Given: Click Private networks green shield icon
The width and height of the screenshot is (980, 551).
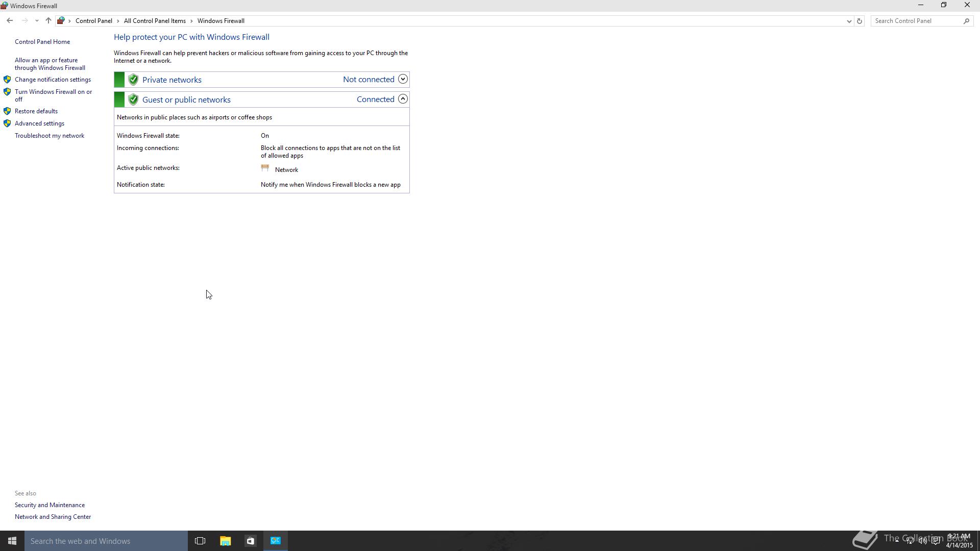Looking at the screenshot, I should (x=133, y=80).
